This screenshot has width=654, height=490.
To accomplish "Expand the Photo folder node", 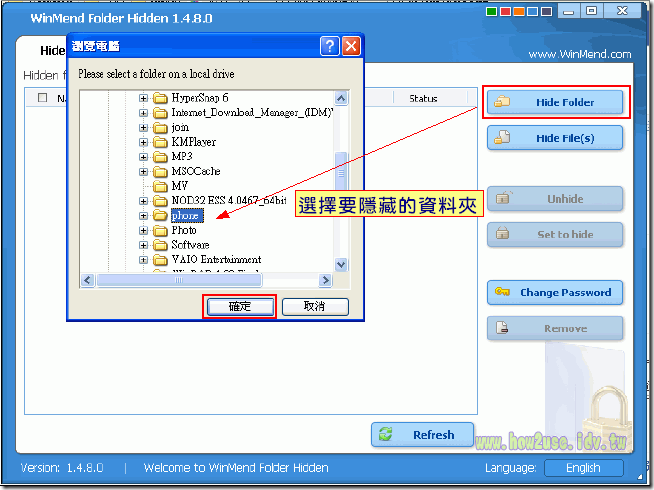I will (143, 230).
